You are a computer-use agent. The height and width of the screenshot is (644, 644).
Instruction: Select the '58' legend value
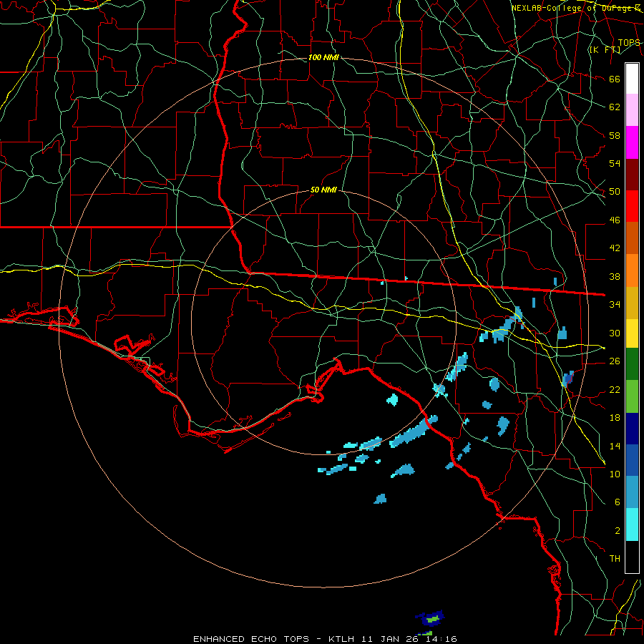(615, 135)
